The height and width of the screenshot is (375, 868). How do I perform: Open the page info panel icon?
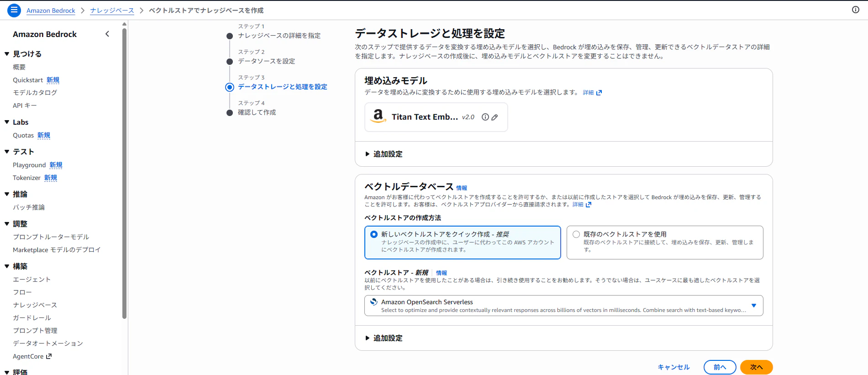855,10
